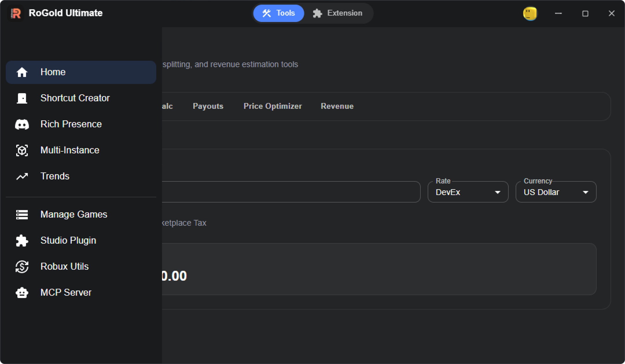This screenshot has height=364, width=625.
Task: Click the Rich Presence Discord icon
Action: [x=22, y=124]
